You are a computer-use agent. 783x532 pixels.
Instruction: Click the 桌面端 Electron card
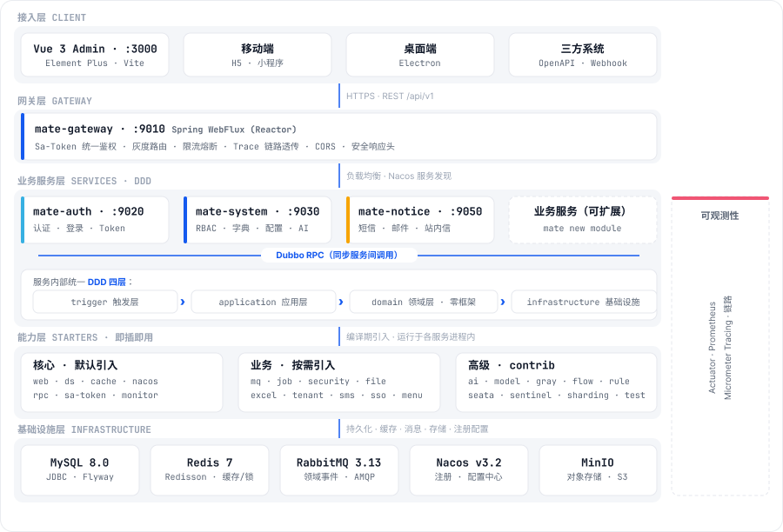[420, 55]
